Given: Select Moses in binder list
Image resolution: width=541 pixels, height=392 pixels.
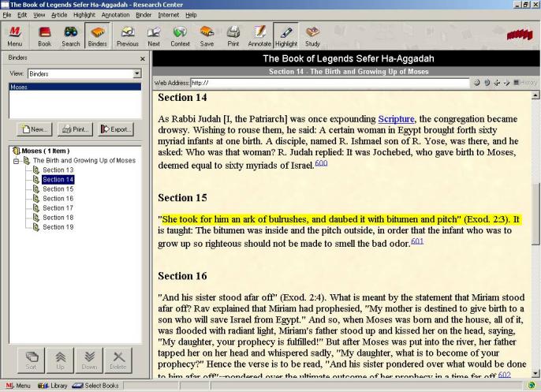Looking at the screenshot, I should point(75,87).
